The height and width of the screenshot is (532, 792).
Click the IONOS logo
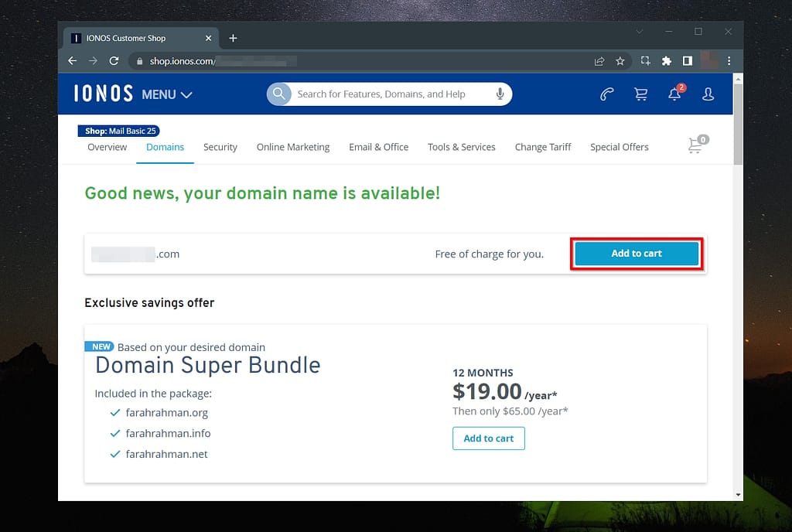tap(104, 94)
